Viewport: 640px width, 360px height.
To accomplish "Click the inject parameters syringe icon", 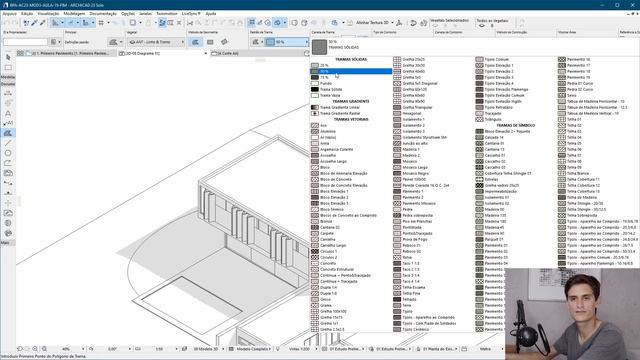I will 42,23.
